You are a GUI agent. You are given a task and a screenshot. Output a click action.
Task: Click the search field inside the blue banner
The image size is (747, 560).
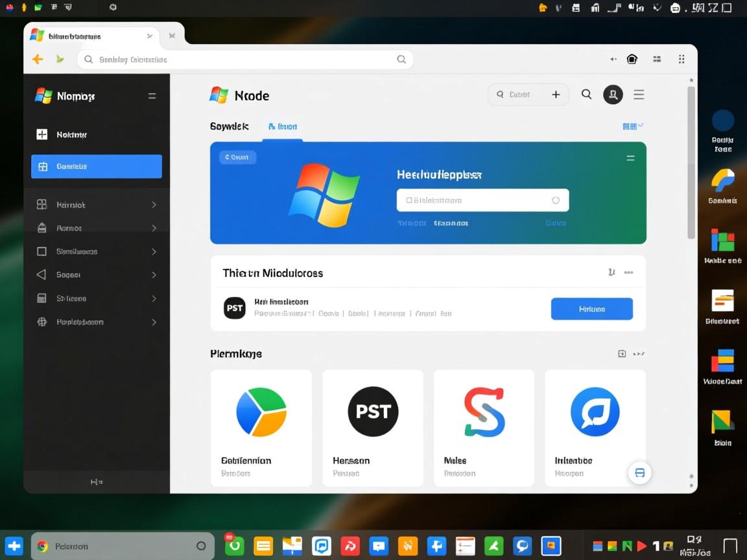point(482,200)
